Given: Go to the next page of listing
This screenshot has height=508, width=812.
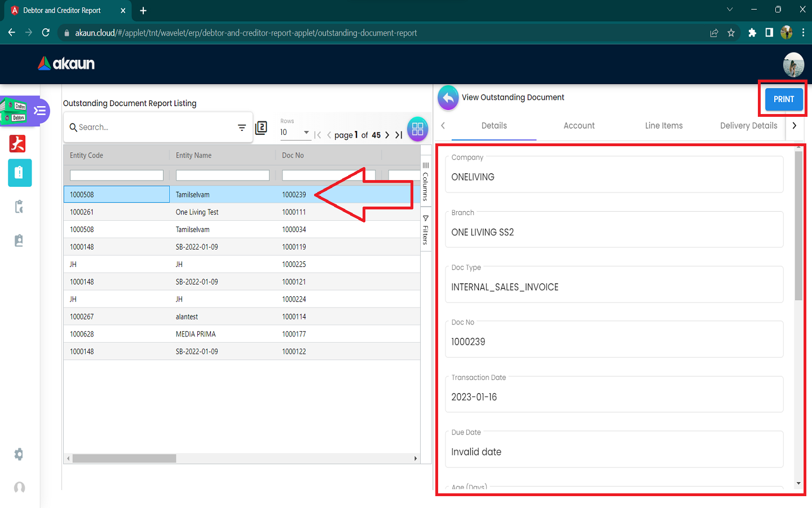Looking at the screenshot, I should [387, 135].
